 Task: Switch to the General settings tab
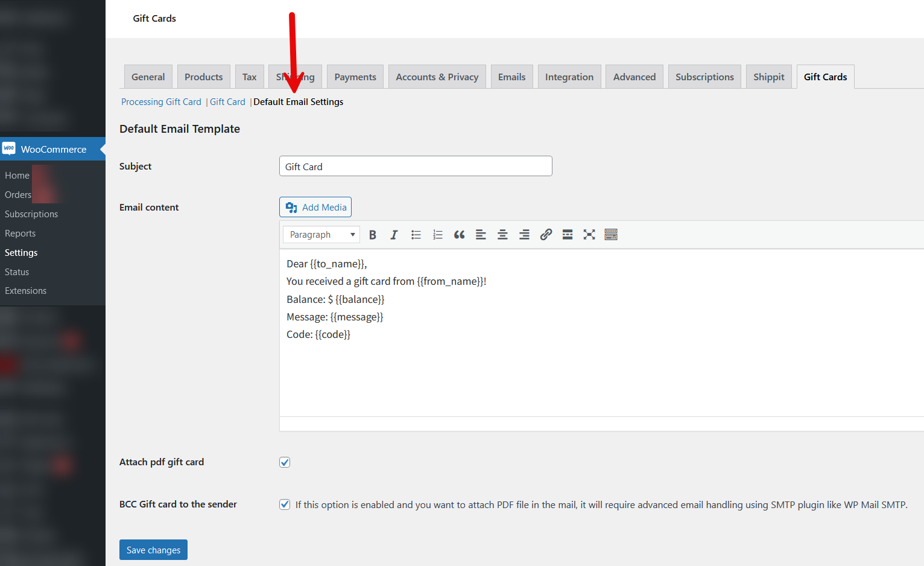tap(148, 77)
